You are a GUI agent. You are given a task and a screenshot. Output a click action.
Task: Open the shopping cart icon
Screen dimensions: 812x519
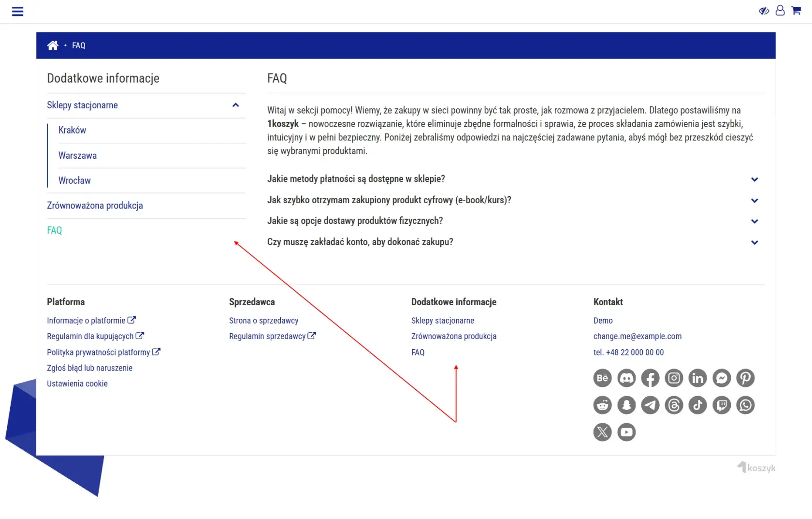[796, 10]
